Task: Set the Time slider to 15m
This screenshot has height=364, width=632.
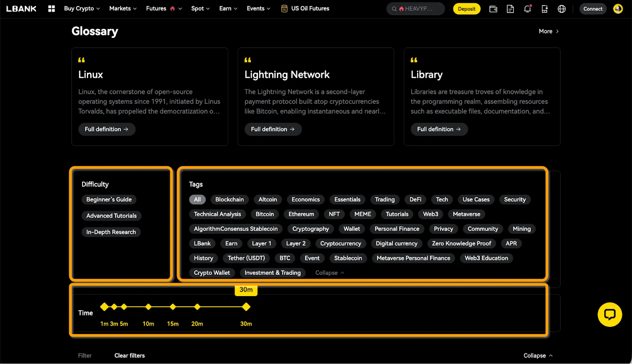Action: pyautogui.click(x=173, y=307)
